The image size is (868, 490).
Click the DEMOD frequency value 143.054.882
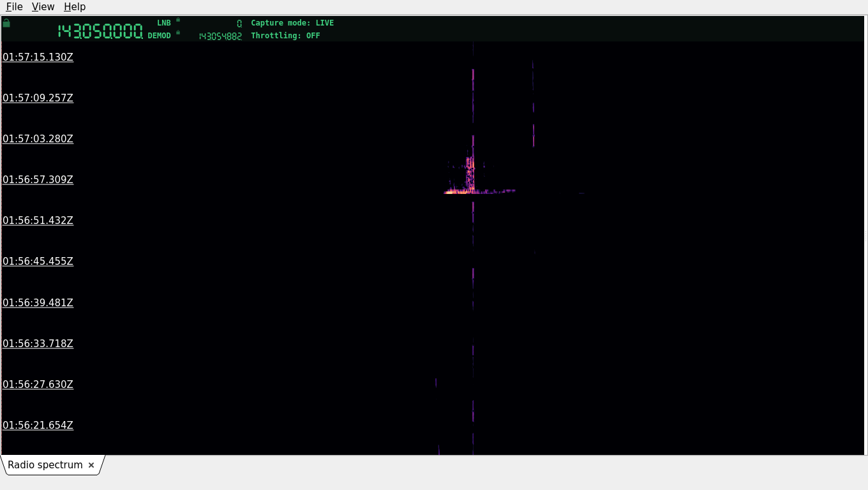(x=220, y=36)
